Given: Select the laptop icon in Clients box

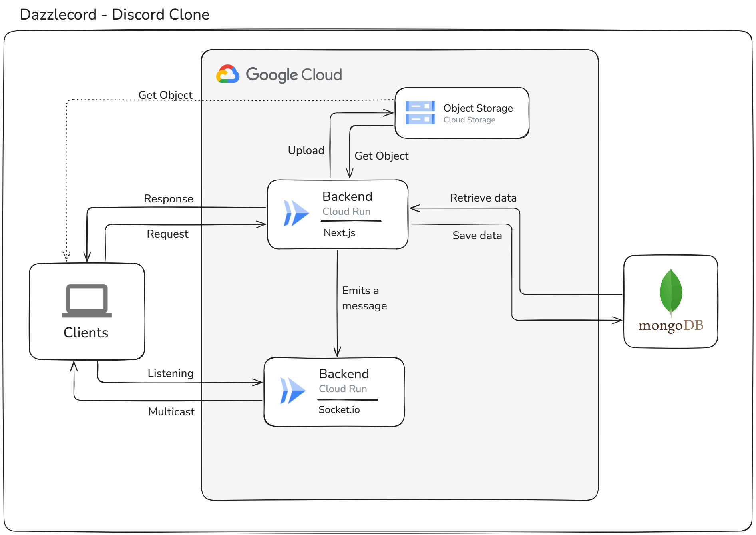Looking at the screenshot, I should point(87,301).
